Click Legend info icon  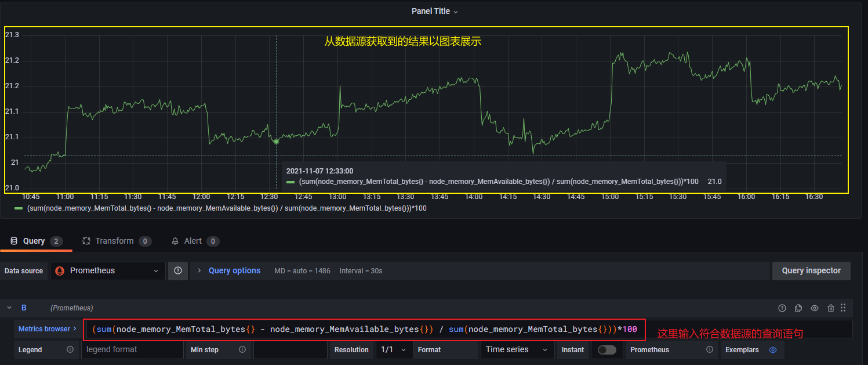(x=70, y=350)
